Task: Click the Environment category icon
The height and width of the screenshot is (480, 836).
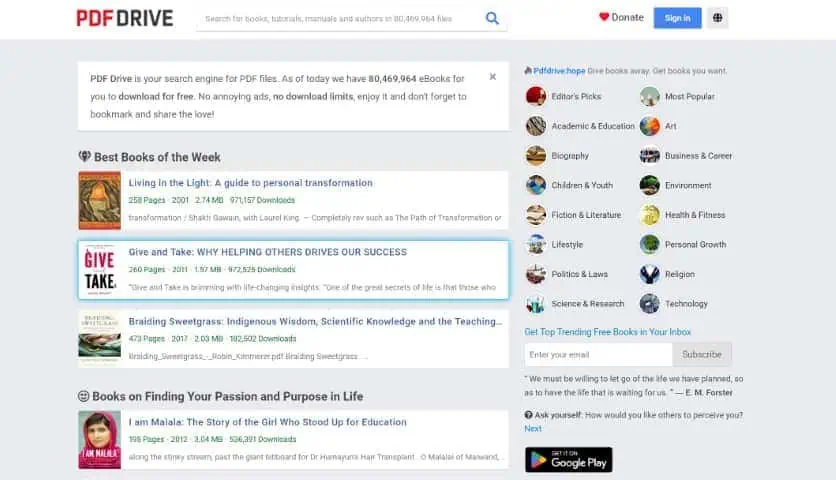Action: 649,186
